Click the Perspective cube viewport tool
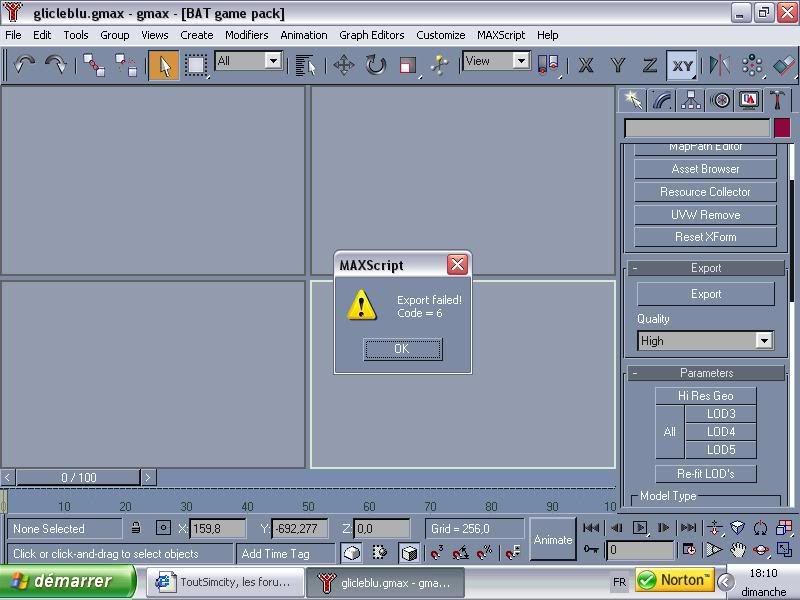The image size is (800, 600). click(x=737, y=528)
